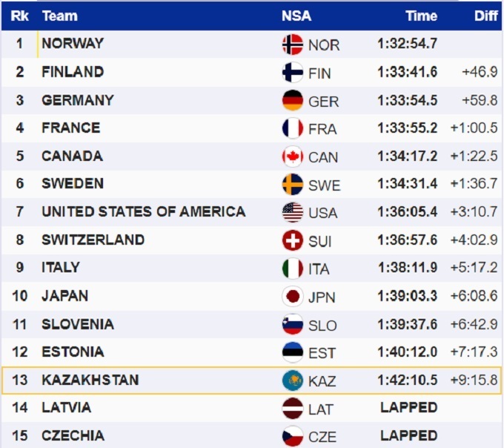Open the NORWAY team link
Image resolution: width=504 pixels, height=448 pixels.
click(73, 44)
